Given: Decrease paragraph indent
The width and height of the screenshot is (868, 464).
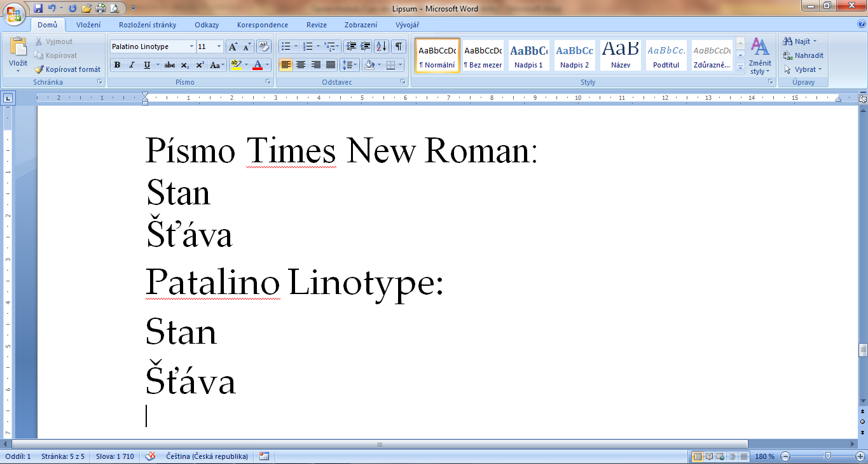Looking at the screenshot, I should coord(351,46).
